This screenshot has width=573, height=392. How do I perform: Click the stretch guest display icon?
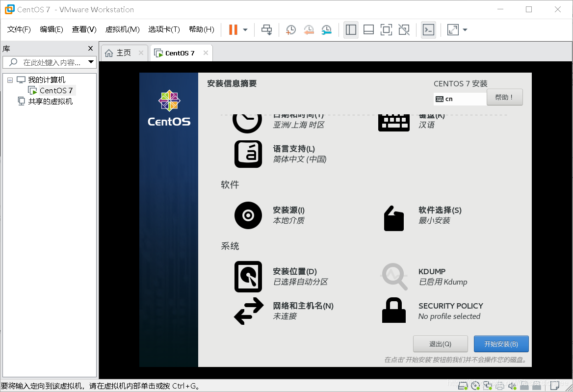click(x=453, y=29)
